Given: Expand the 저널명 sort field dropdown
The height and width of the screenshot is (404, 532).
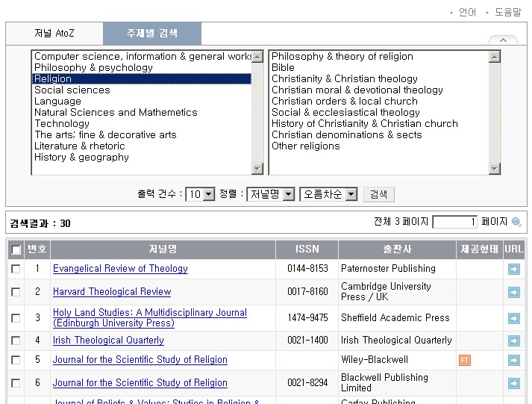Looking at the screenshot, I should (x=270, y=194).
